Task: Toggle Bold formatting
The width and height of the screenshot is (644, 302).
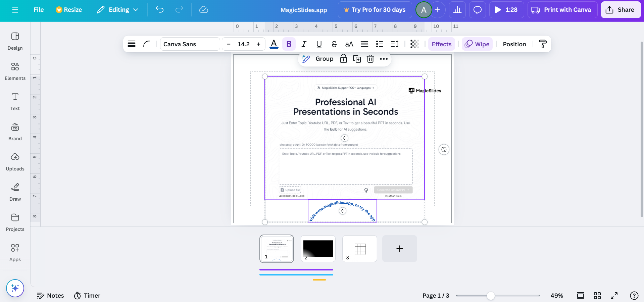Action: point(289,44)
